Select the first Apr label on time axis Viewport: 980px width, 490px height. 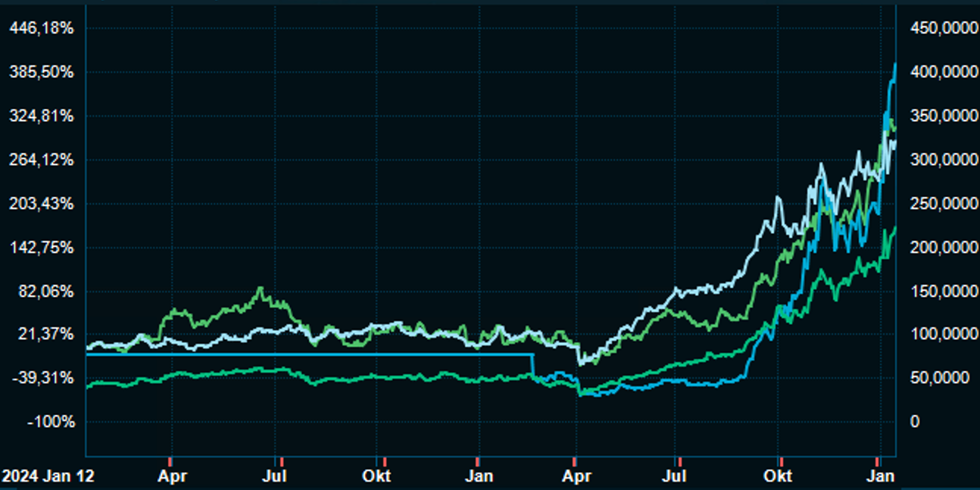point(173,476)
